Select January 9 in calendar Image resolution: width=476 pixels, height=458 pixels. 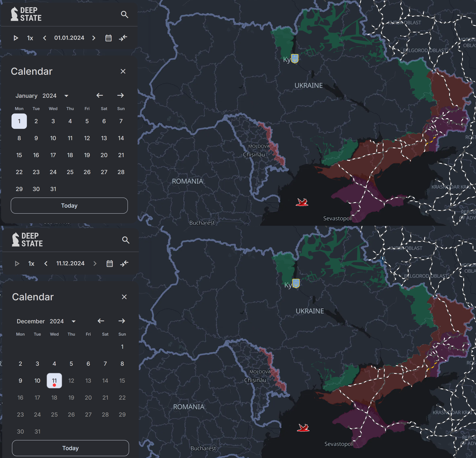pos(36,138)
